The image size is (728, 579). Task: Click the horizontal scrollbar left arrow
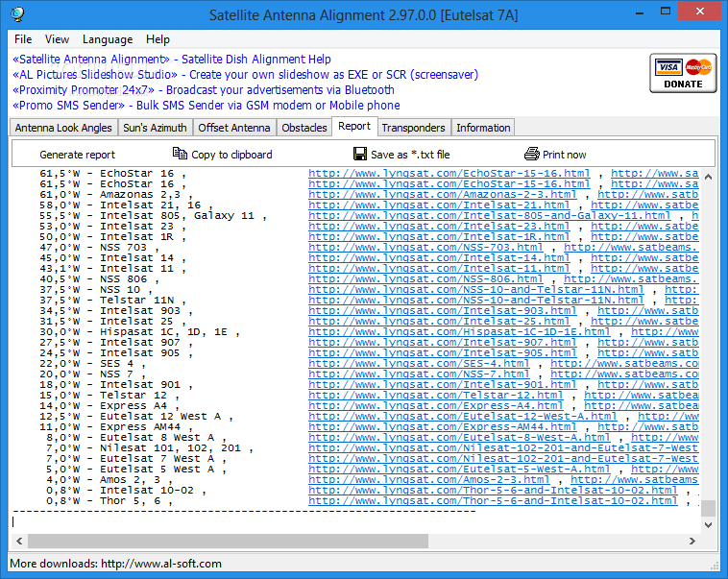click(x=19, y=541)
